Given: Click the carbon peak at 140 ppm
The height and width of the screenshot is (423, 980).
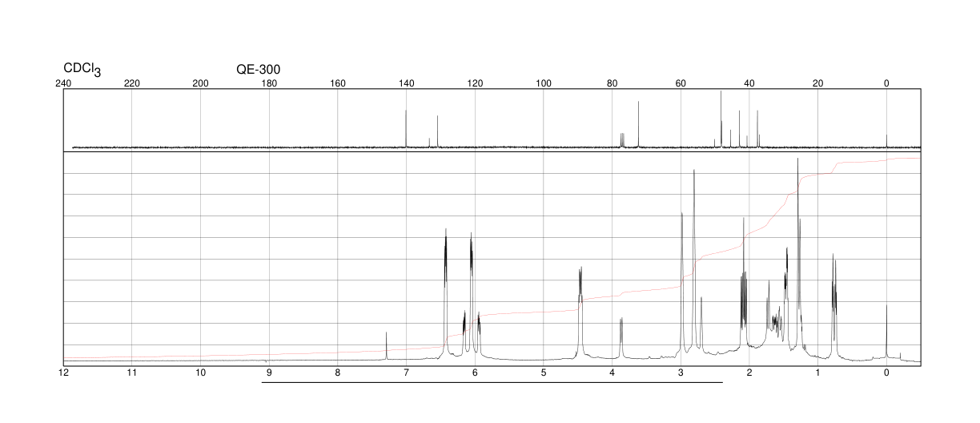Looking at the screenshot, I should pos(406,128).
